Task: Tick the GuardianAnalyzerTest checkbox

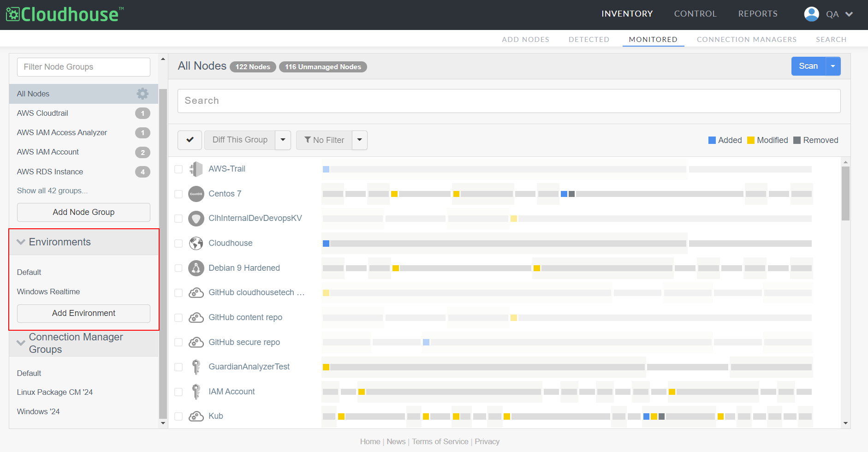Action: (x=178, y=367)
